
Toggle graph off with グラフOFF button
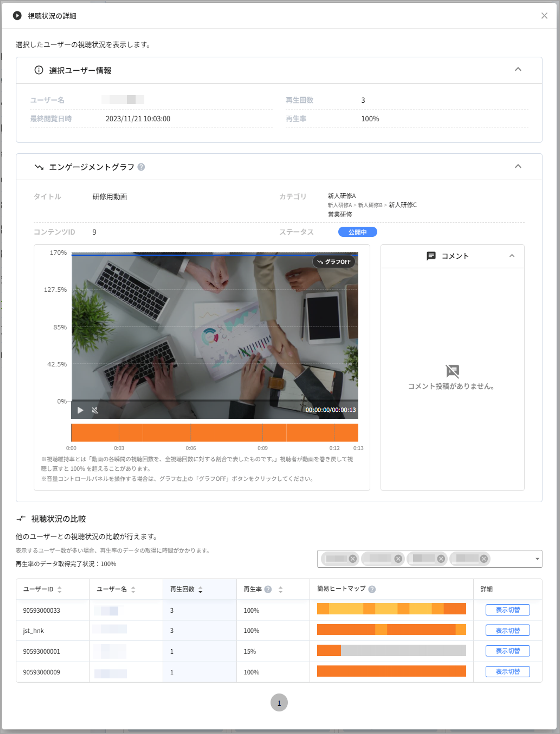point(334,262)
